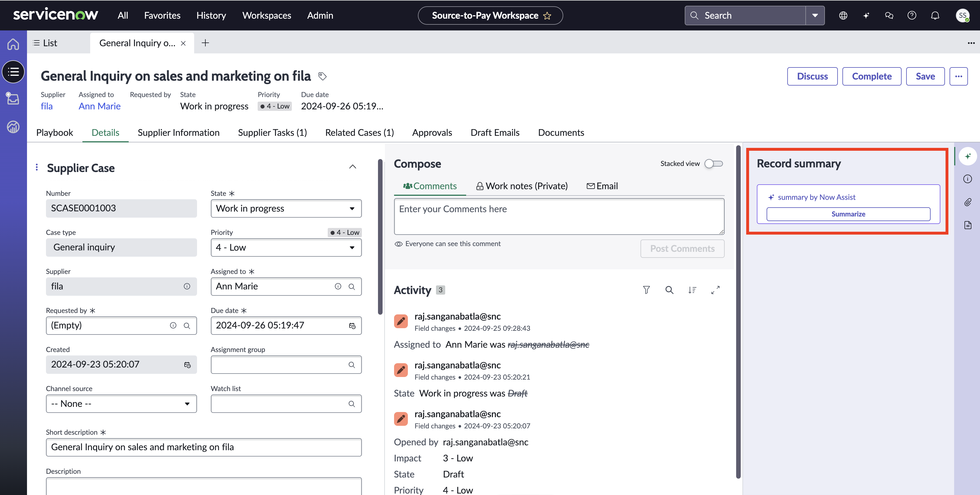Open the fila supplier link
The width and height of the screenshot is (980, 495).
coord(47,107)
